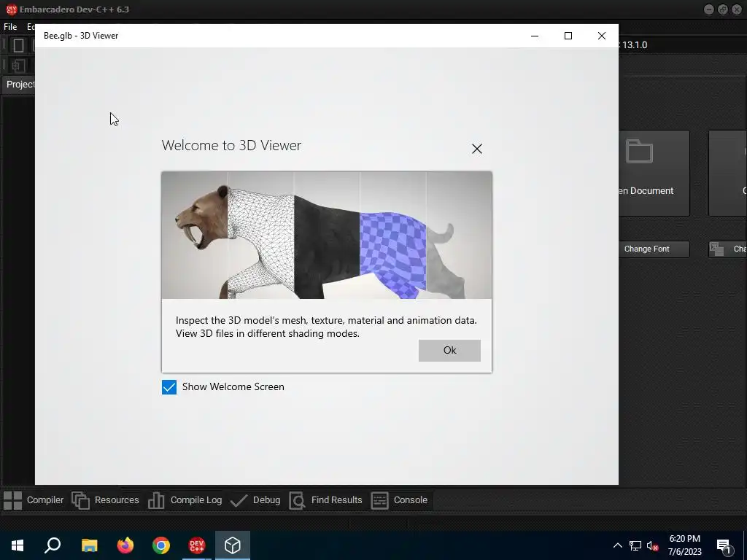Open File Explorer from taskbar
This screenshot has width=747, height=560.
(89, 545)
